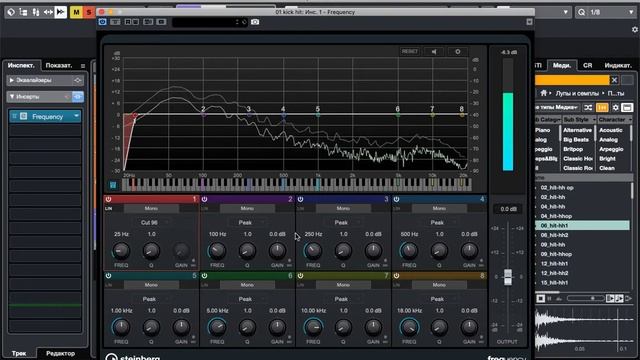Click EQ point 5 on the graph
The width and height of the screenshot is (640, 360).
(318, 115)
